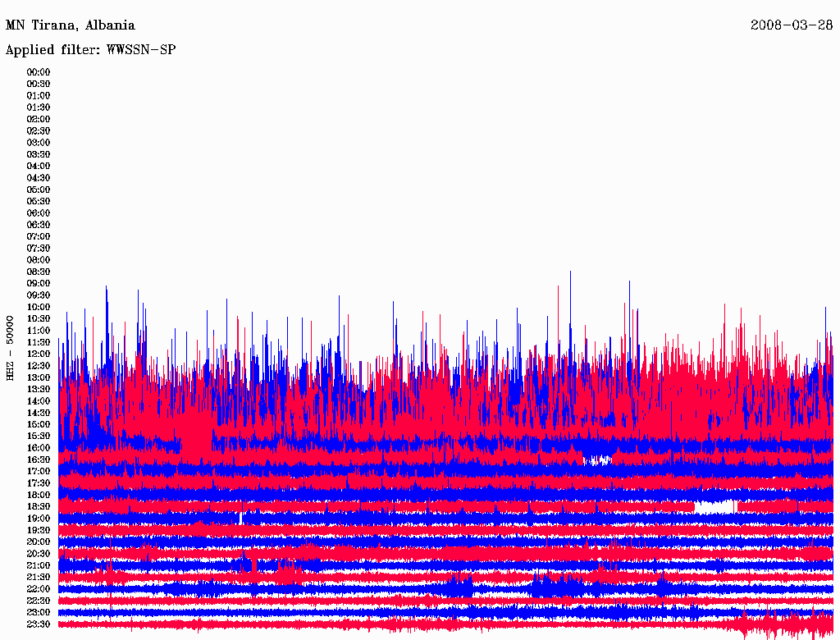Select the 22:00 time row label
The image size is (840, 640).
pyautogui.click(x=39, y=589)
